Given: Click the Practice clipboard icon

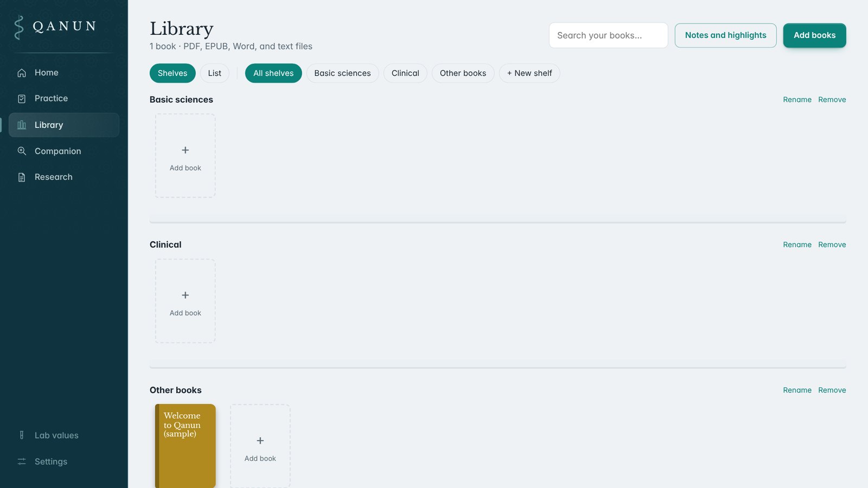Looking at the screenshot, I should pos(22,99).
